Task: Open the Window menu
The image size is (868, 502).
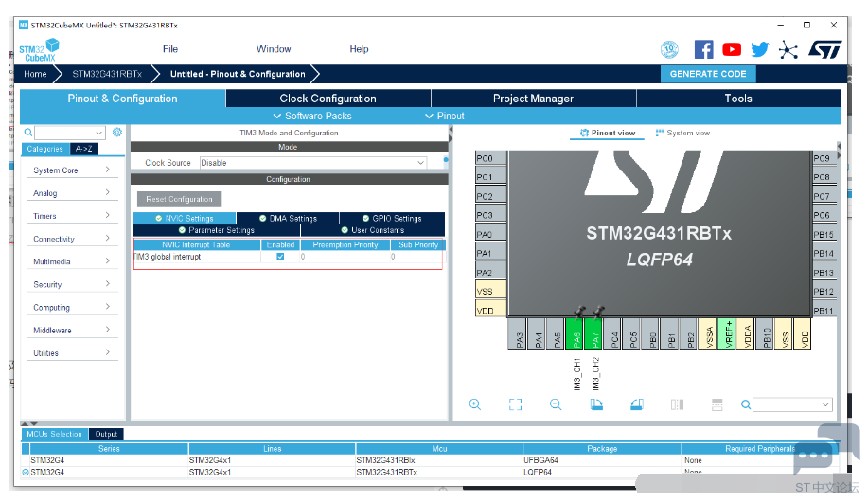Action: 274,49
